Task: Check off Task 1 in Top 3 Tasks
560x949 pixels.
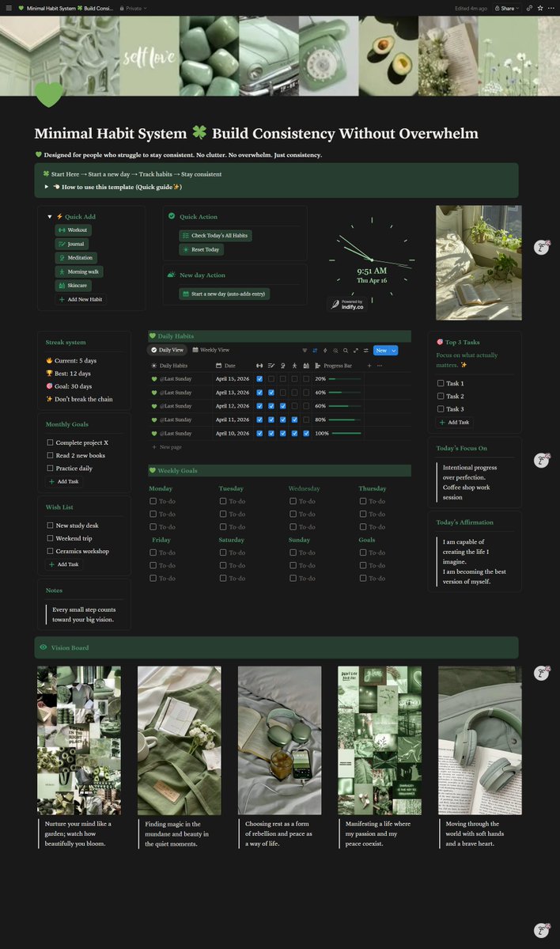Action: 441,383
